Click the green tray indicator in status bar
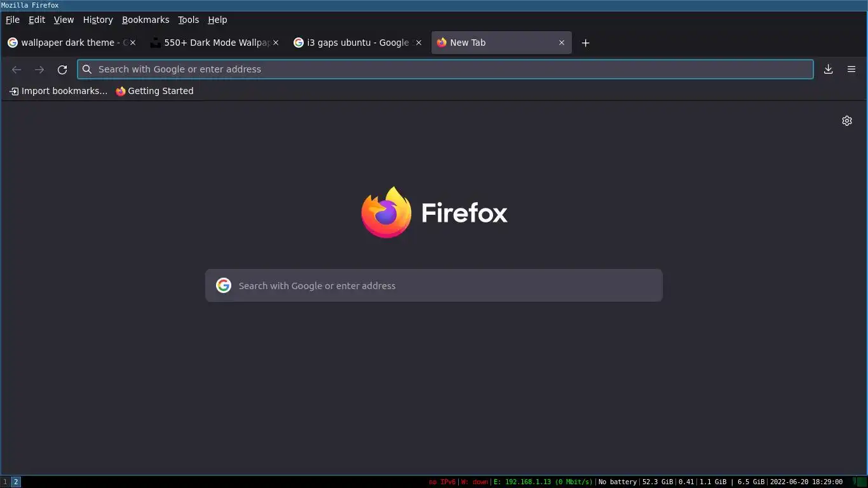Screen dimensions: 868x488 (x=860, y=482)
